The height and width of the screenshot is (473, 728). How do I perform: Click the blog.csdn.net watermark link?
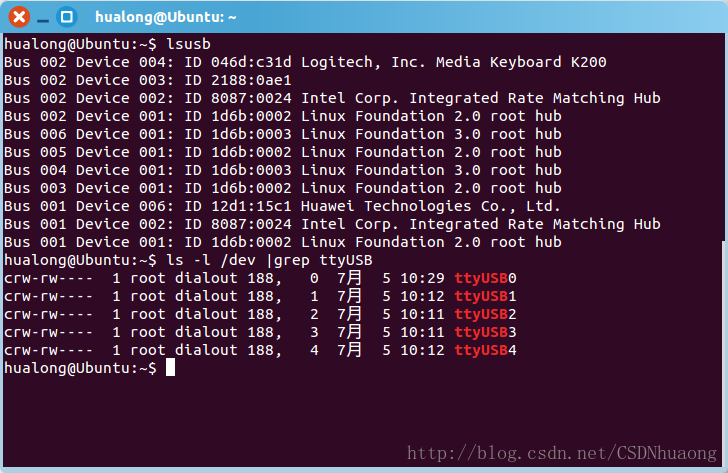click(x=563, y=455)
